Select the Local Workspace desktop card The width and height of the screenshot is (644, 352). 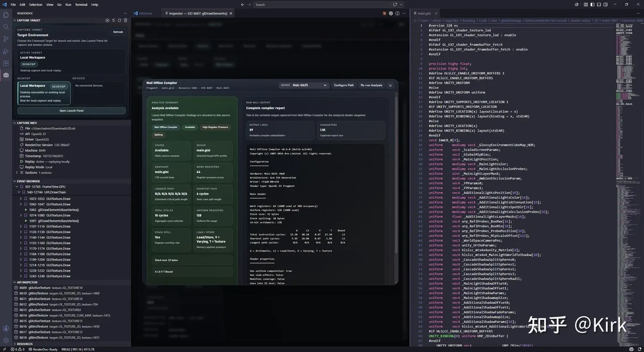pyautogui.click(x=44, y=93)
